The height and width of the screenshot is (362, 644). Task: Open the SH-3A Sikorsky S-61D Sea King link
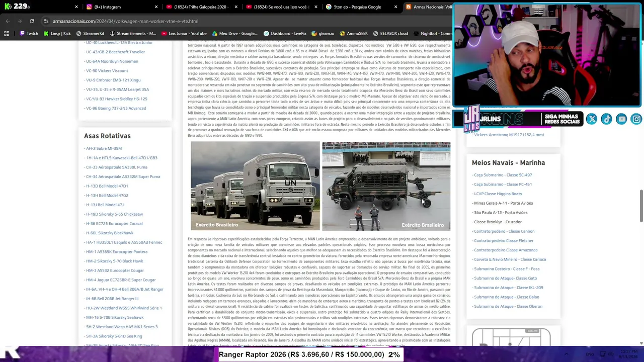[114, 336]
